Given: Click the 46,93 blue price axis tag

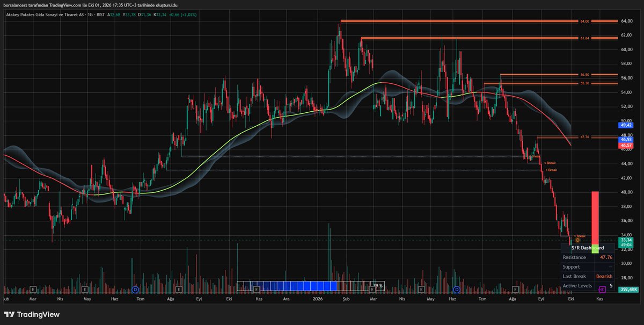Looking at the screenshot, I should (626, 139).
